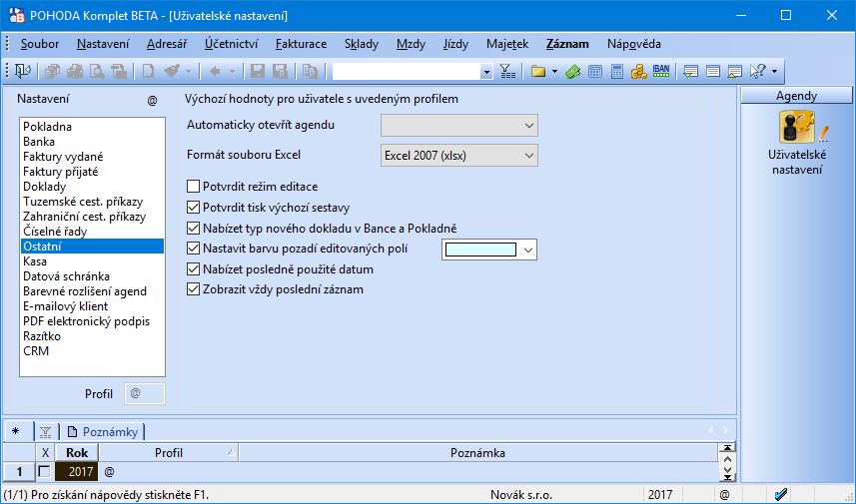Open the money banknote icon tool
Image resolution: width=856 pixels, height=504 pixels.
[x=572, y=71]
